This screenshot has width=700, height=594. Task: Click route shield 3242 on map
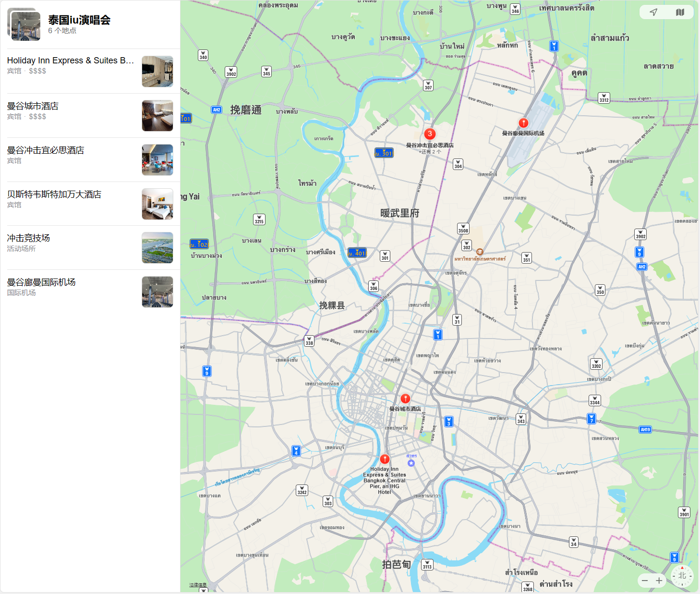302,490
